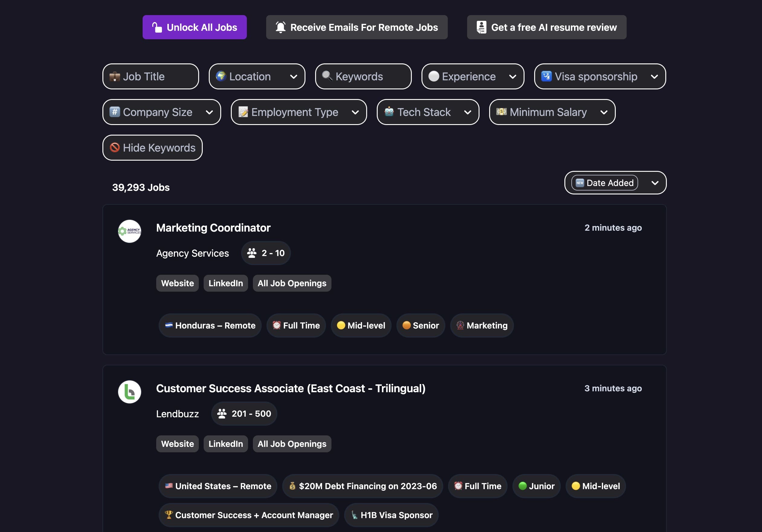The width and height of the screenshot is (762, 532).
Task: Select the Honduras – Remote tag
Action: (x=210, y=325)
